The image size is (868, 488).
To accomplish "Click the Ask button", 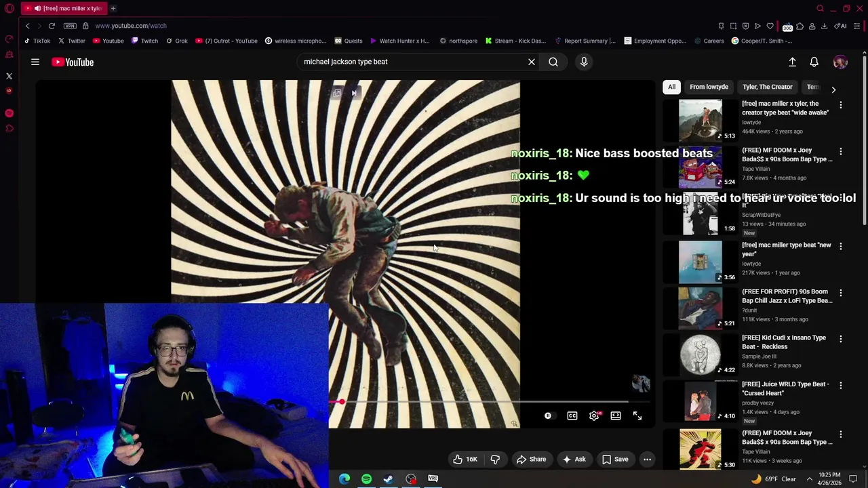I will [574, 459].
